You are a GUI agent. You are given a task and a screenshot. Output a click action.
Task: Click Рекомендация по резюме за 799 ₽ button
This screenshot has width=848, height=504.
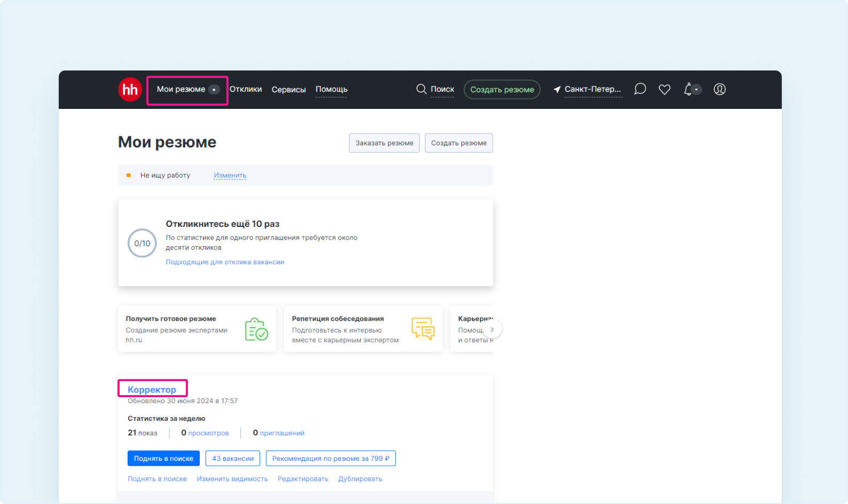point(331,459)
